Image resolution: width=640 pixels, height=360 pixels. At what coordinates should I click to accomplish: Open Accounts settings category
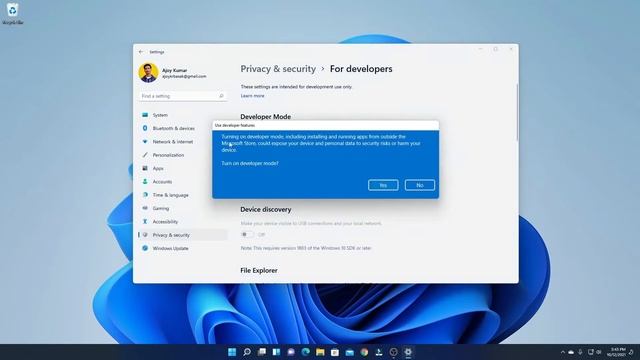tap(182, 182)
